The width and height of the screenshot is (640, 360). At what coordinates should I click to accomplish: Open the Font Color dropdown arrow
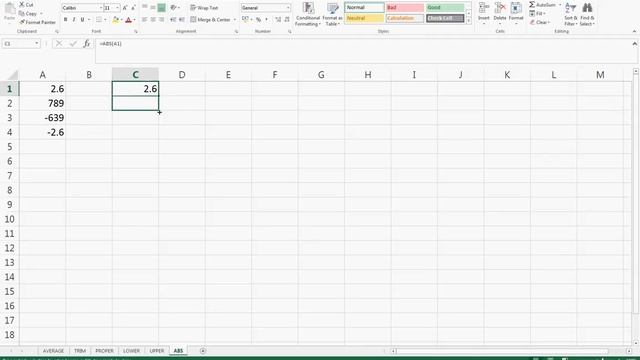tap(135, 20)
